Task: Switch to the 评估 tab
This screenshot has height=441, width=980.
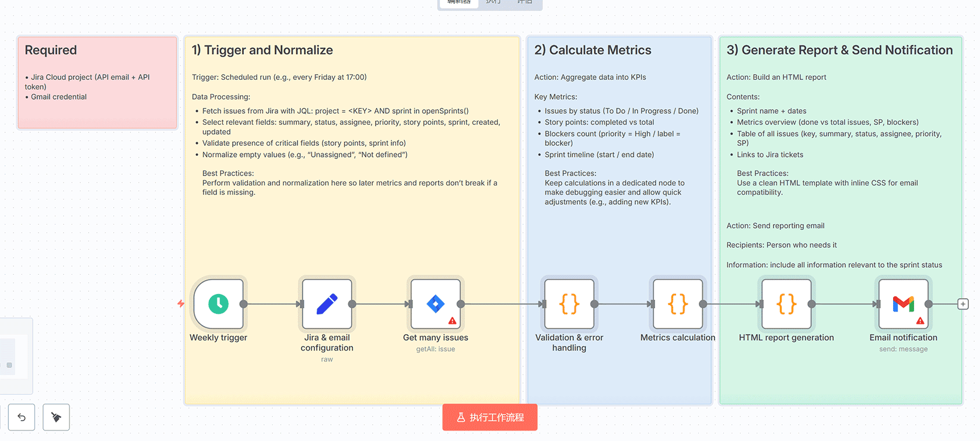Action: 526,3
